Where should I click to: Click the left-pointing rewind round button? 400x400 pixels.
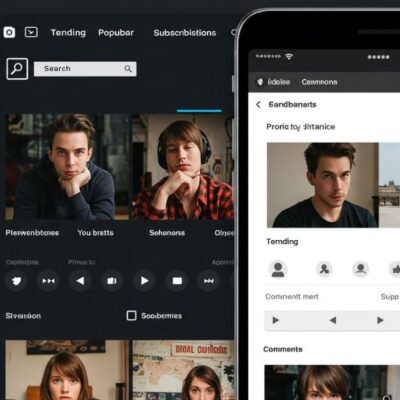(80, 281)
